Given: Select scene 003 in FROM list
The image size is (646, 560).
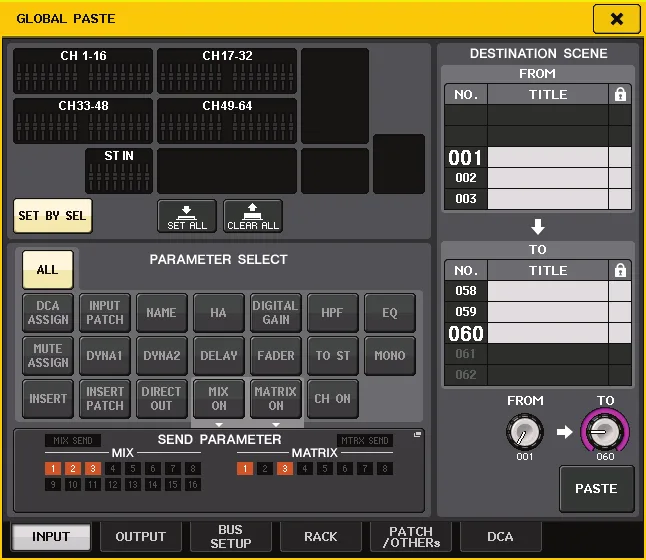Looking at the screenshot, I should click(x=538, y=199).
